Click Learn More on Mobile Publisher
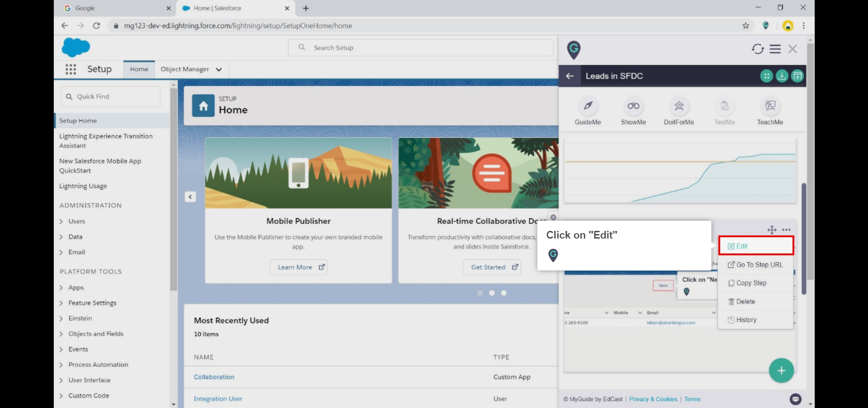 299,267
